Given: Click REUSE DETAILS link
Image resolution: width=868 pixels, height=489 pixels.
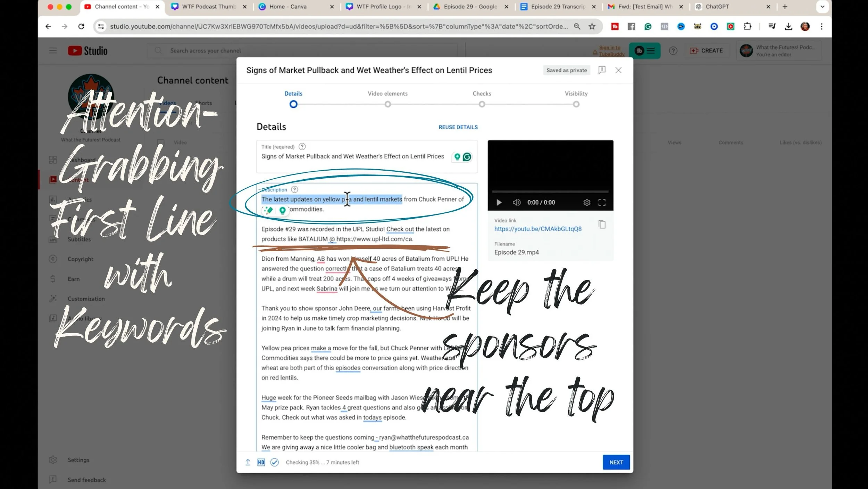Looking at the screenshot, I should click(458, 127).
